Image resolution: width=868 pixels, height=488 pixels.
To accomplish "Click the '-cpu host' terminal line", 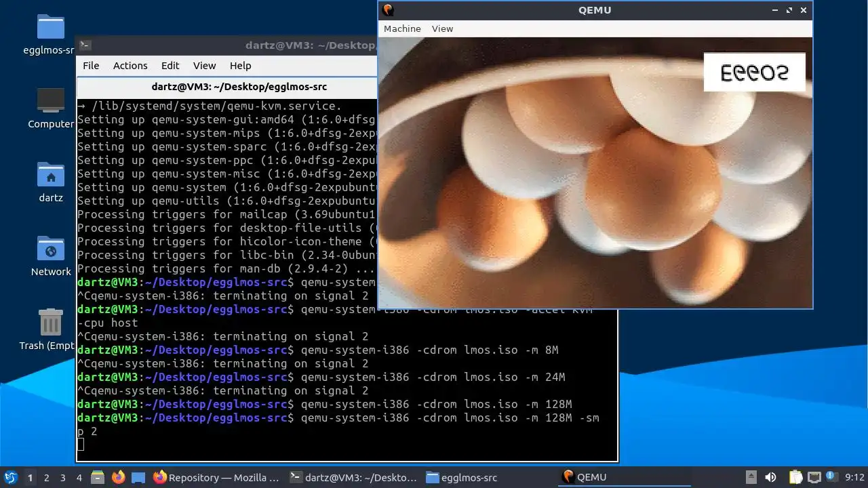I will coord(108,323).
